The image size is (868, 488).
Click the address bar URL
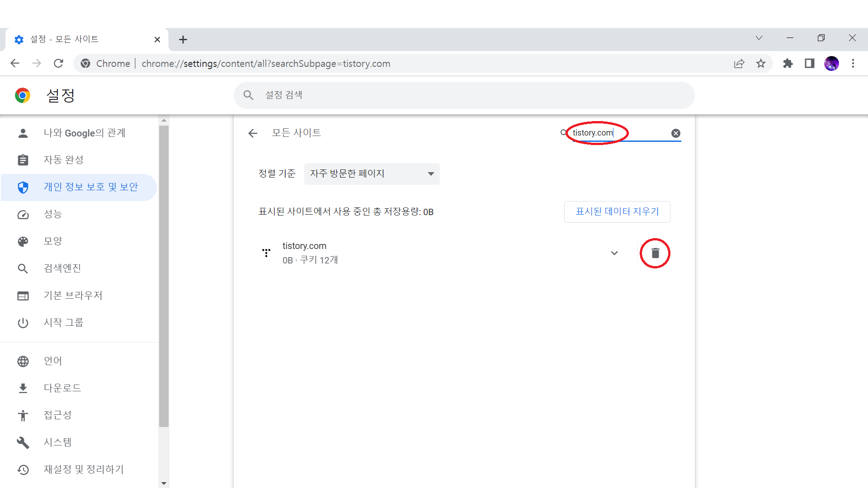pyautogui.click(x=266, y=64)
